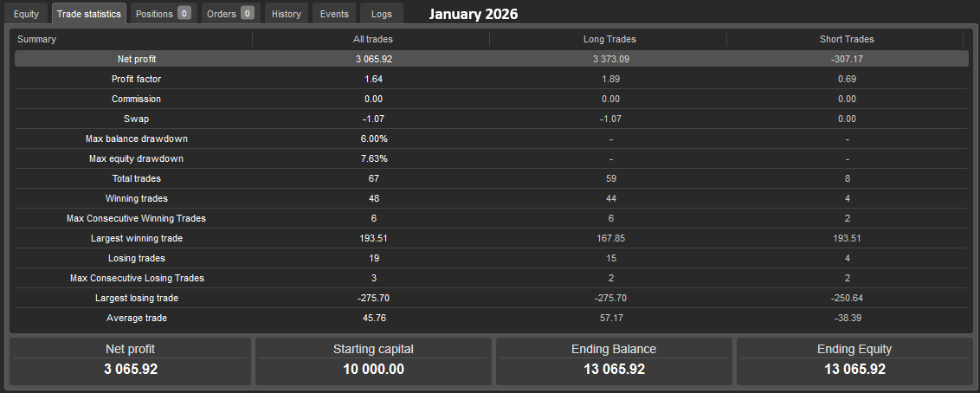Click the All trades column header
Viewport: 980px width, 393px height.
pos(373,39)
